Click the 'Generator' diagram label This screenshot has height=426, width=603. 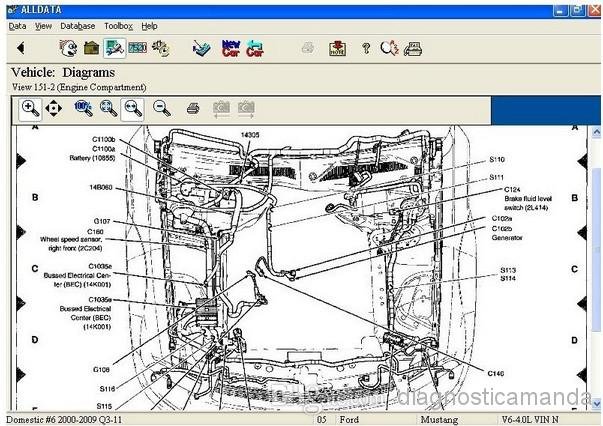(x=507, y=238)
